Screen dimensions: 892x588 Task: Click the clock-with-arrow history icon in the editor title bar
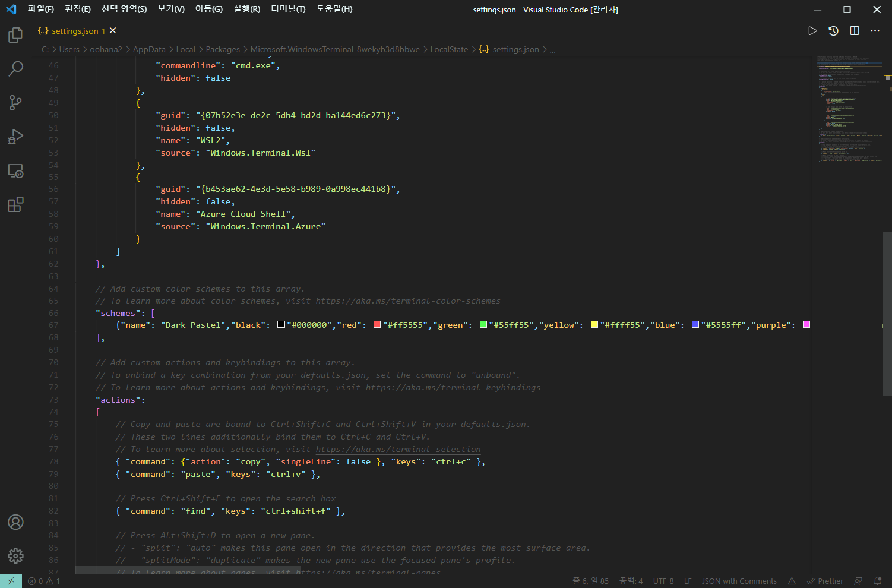tap(834, 31)
